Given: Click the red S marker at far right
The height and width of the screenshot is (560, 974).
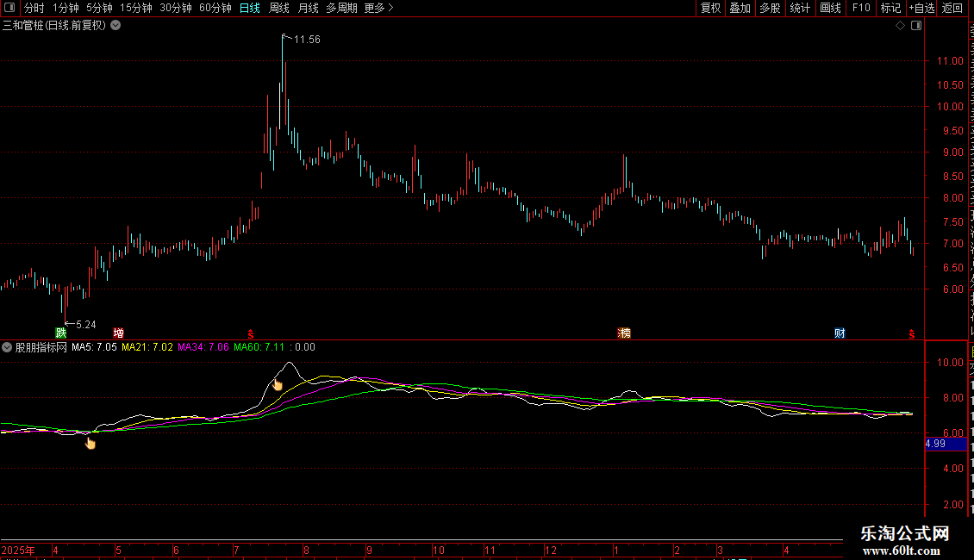Looking at the screenshot, I should (x=911, y=334).
